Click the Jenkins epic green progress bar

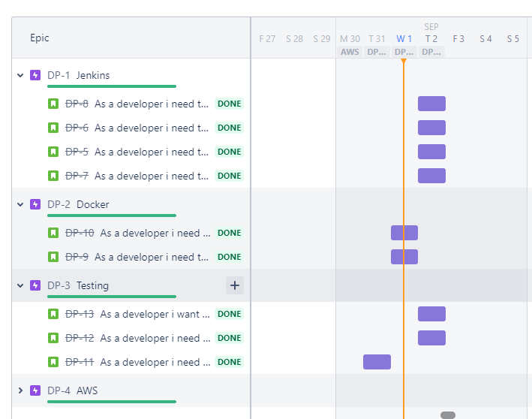point(112,86)
